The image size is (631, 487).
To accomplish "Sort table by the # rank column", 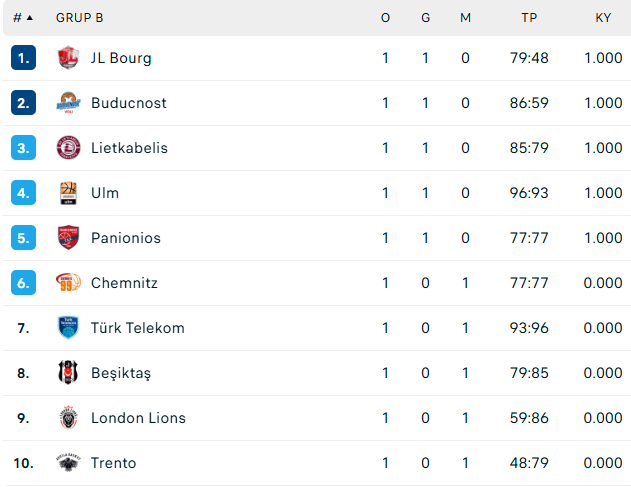I will point(22,18).
